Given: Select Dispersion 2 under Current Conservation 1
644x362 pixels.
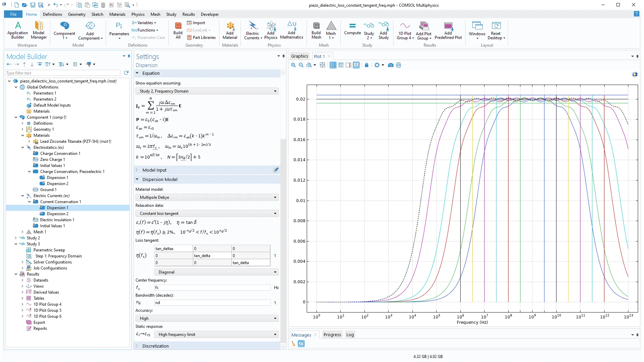Looking at the screenshot, I should [57, 214].
